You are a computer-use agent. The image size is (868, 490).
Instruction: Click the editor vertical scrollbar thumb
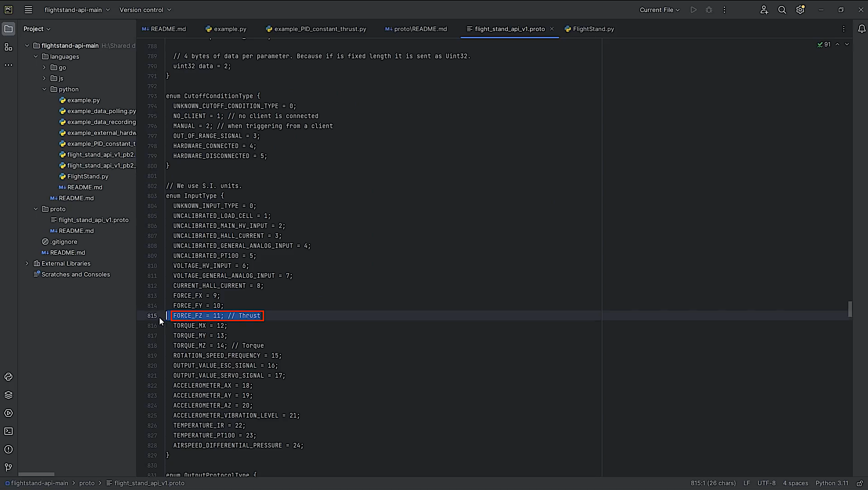[850, 309]
